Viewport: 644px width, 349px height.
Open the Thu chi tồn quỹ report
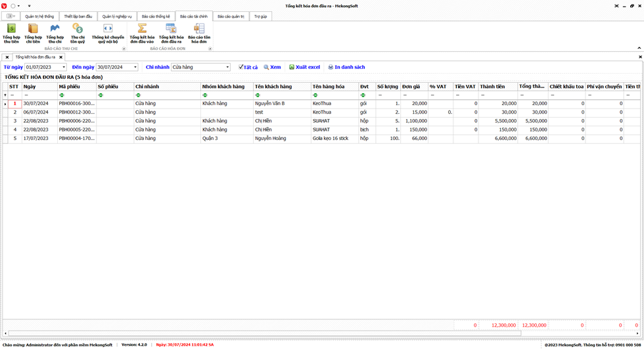click(78, 33)
